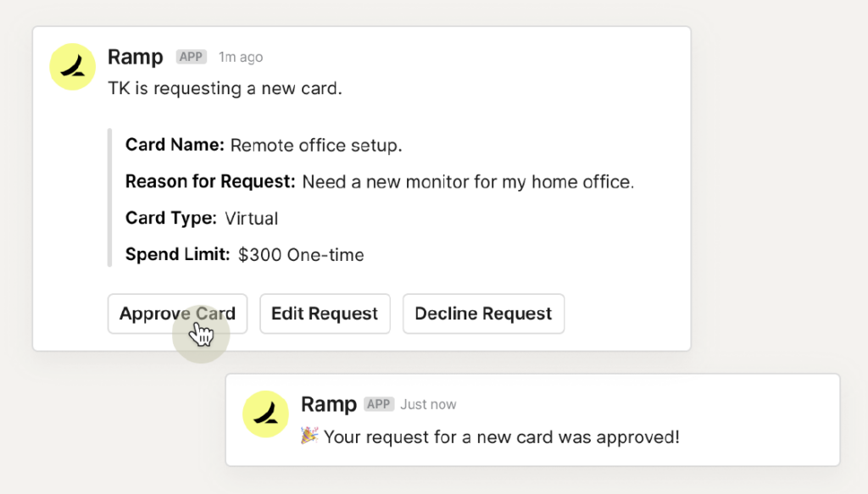Screen dimensions: 868x494
Task: Click the party popper emoji
Action: tap(309, 436)
